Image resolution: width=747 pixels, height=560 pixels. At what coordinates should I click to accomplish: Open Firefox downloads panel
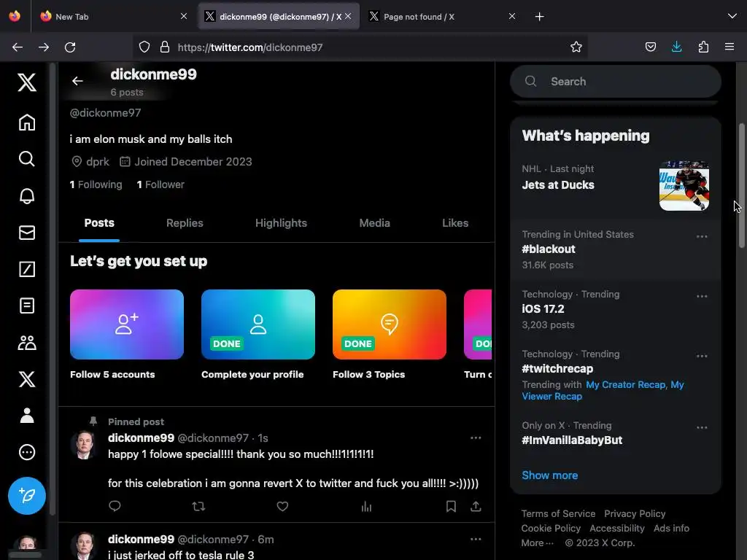pos(676,47)
